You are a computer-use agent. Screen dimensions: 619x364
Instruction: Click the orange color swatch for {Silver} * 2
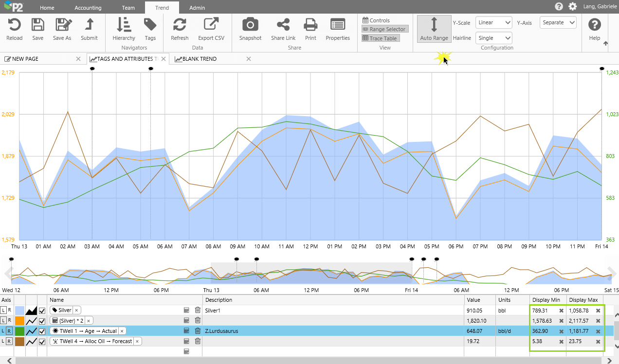coord(20,321)
